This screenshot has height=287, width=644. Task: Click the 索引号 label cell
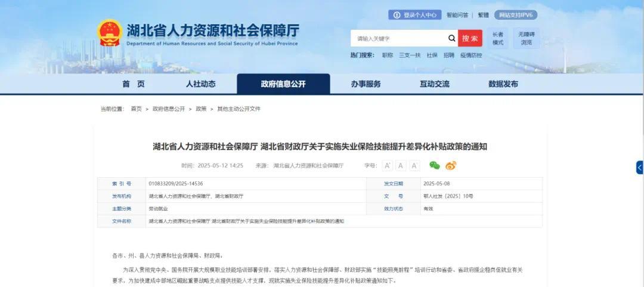pos(122,184)
